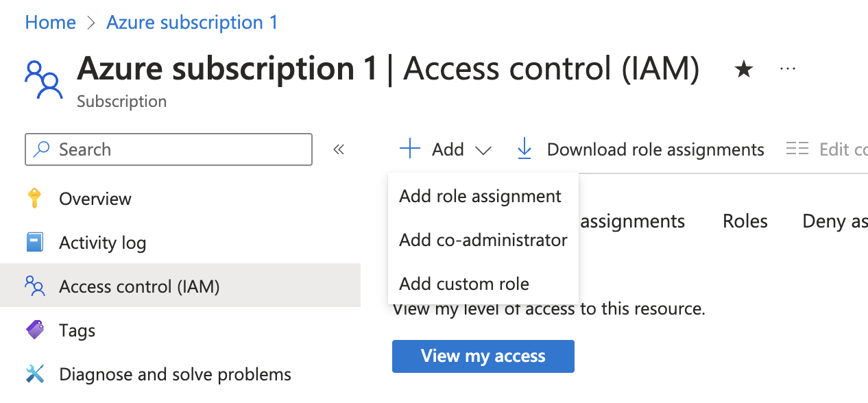Collapse the sidebar with double chevron
The image size is (868, 403).
pyautogui.click(x=339, y=149)
